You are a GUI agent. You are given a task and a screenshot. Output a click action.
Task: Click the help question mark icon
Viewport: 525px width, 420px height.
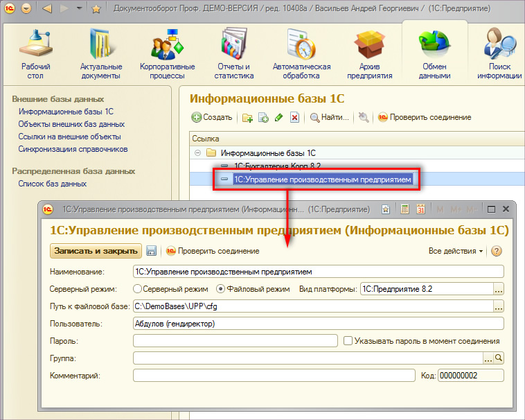(x=496, y=251)
